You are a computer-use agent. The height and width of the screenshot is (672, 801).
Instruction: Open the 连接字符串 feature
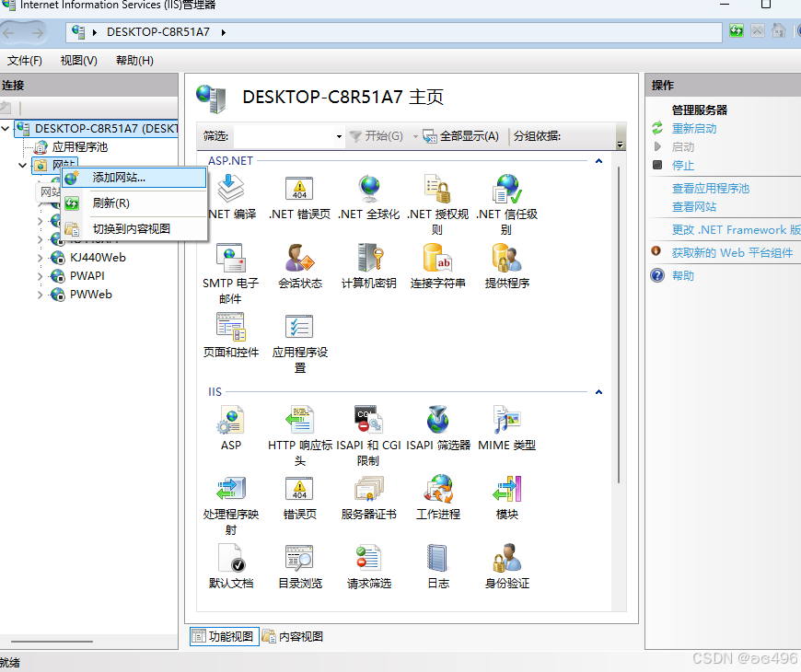coord(437,265)
